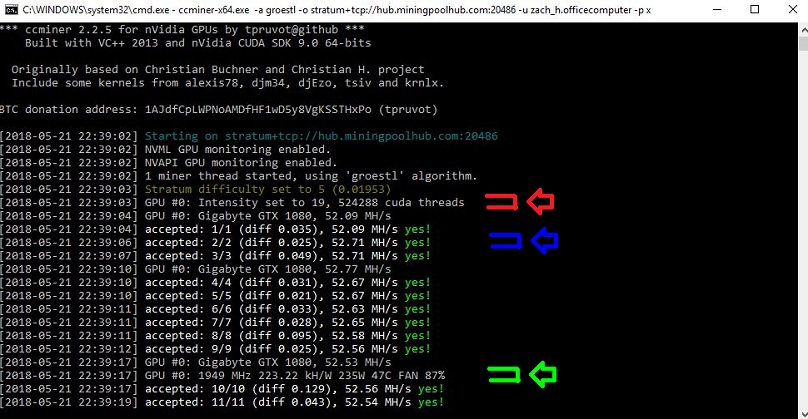Click the 'Built with VC++ 2013' line
808x419 pixels.
(x=198, y=43)
